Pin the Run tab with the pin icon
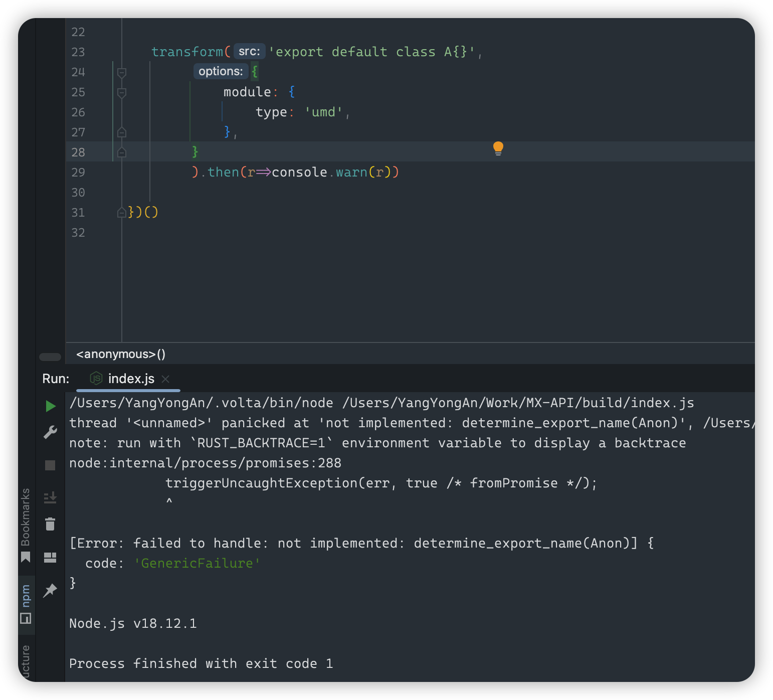This screenshot has width=773, height=700. [x=50, y=591]
